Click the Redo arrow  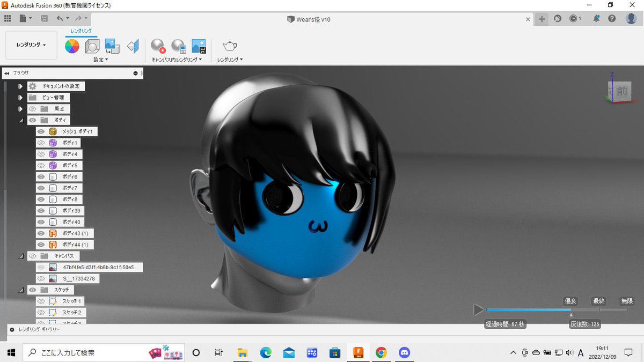(78, 18)
